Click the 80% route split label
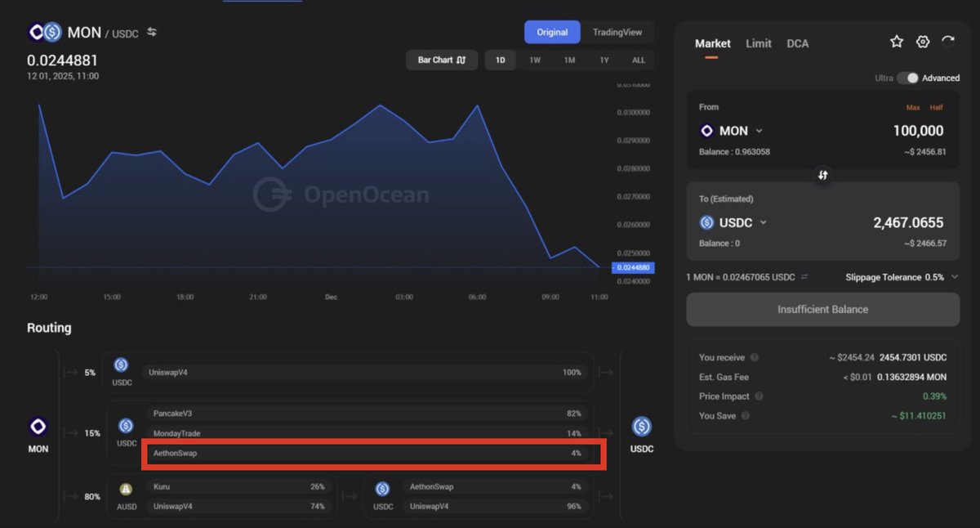This screenshot has height=528, width=980. click(x=92, y=496)
